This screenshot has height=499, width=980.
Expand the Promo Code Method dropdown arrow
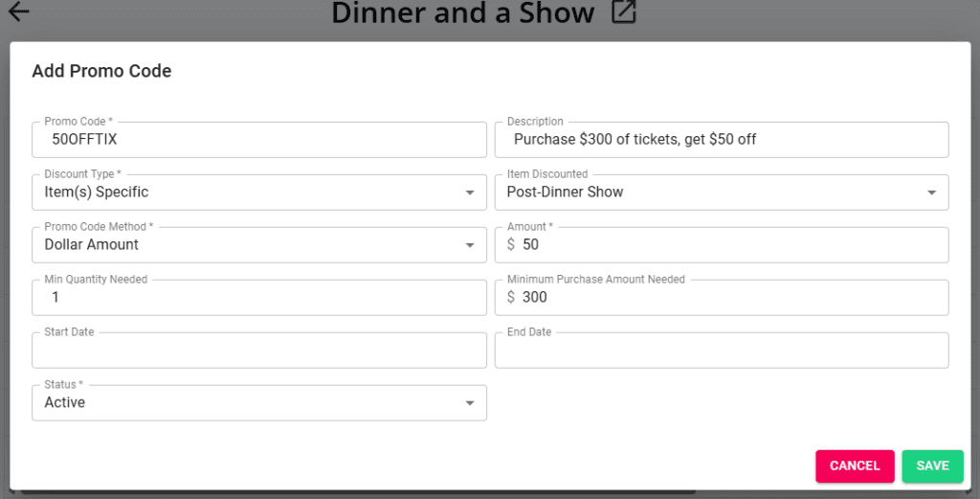pos(470,245)
